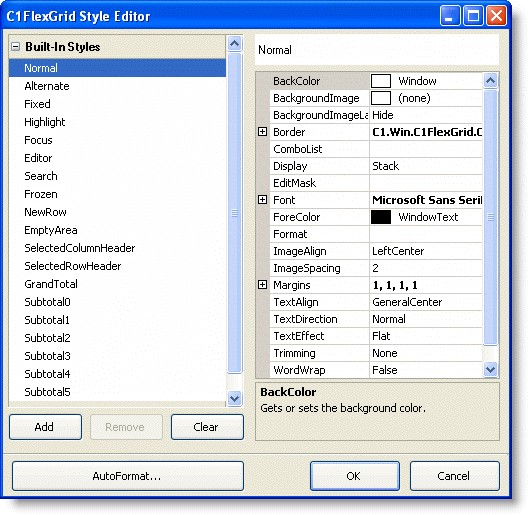Minimize the Style Editor window
Viewport: 528px width, 515px height.
[450, 16]
